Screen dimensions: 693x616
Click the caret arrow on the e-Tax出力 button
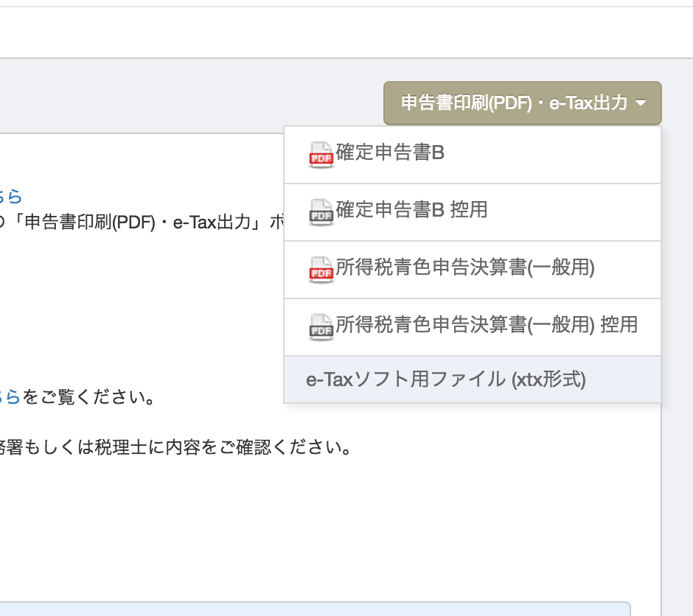[x=640, y=104]
